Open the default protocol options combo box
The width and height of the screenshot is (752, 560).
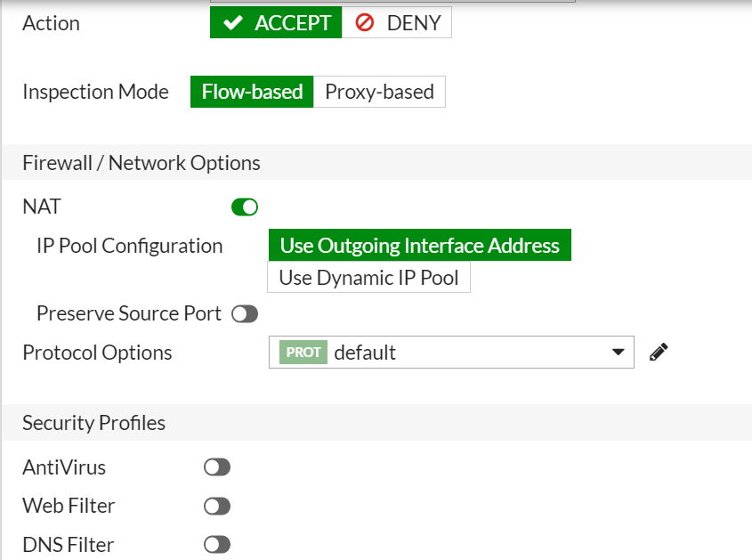coord(451,353)
